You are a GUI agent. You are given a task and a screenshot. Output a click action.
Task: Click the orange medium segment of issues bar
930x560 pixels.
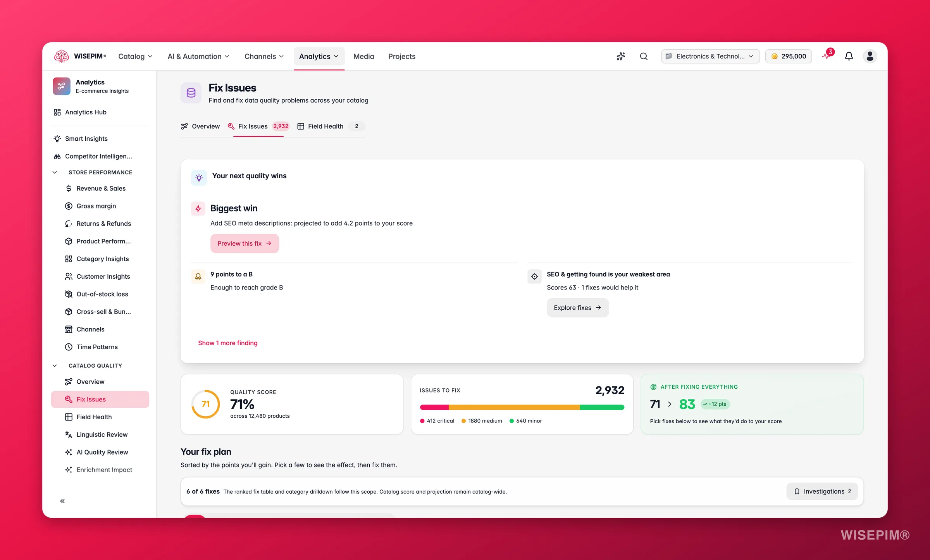514,407
